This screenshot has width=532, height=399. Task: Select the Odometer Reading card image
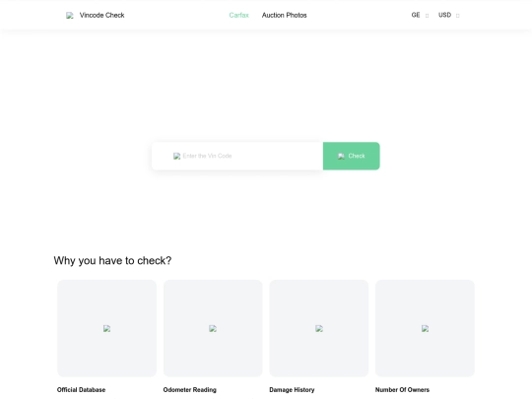click(213, 328)
